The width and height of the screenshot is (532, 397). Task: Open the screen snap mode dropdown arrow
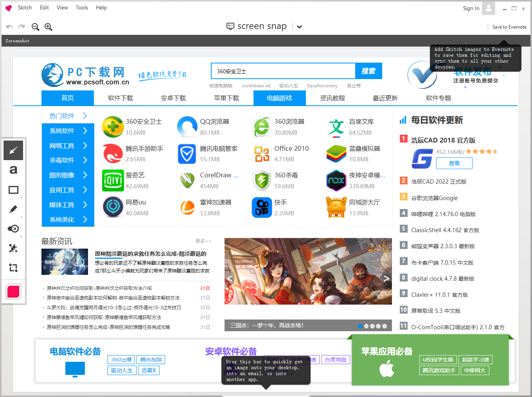(x=299, y=27)
